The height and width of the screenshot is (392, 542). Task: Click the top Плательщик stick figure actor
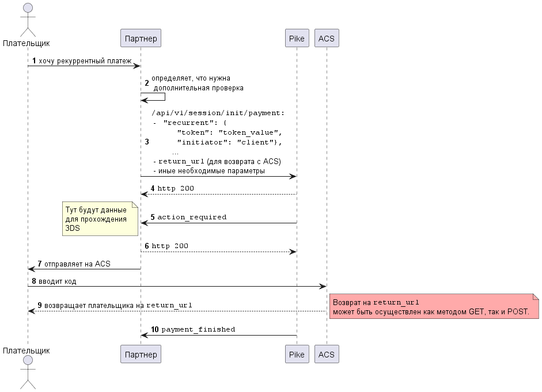27,20
